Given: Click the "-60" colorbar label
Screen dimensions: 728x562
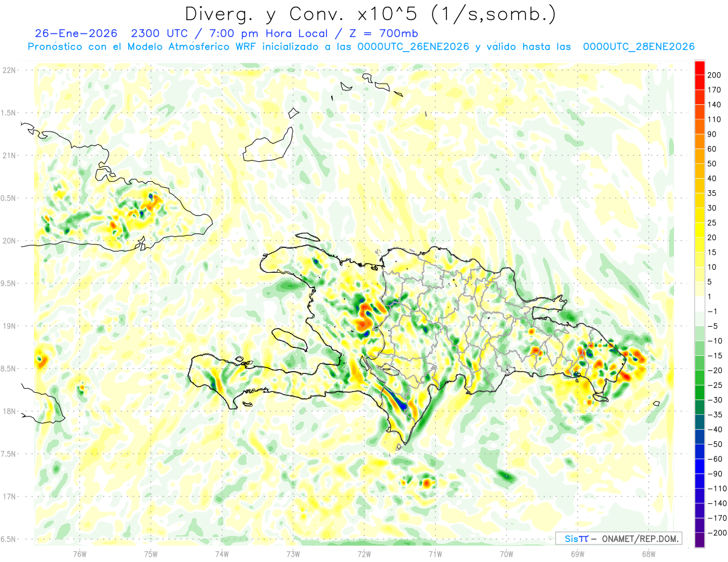Looking at the screenshot, I should [x=715, y=459].
